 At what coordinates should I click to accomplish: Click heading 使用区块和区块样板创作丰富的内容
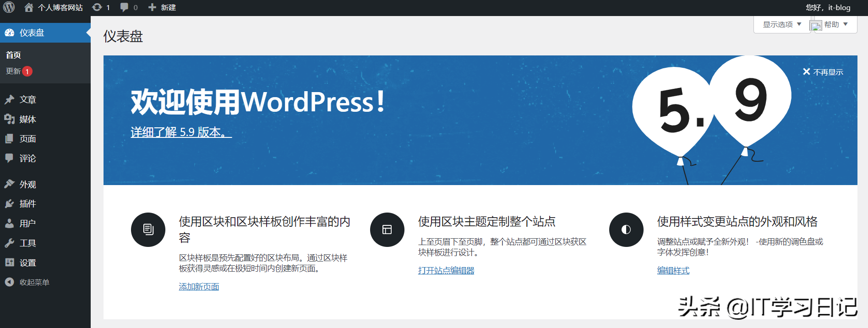coord(265,230)
